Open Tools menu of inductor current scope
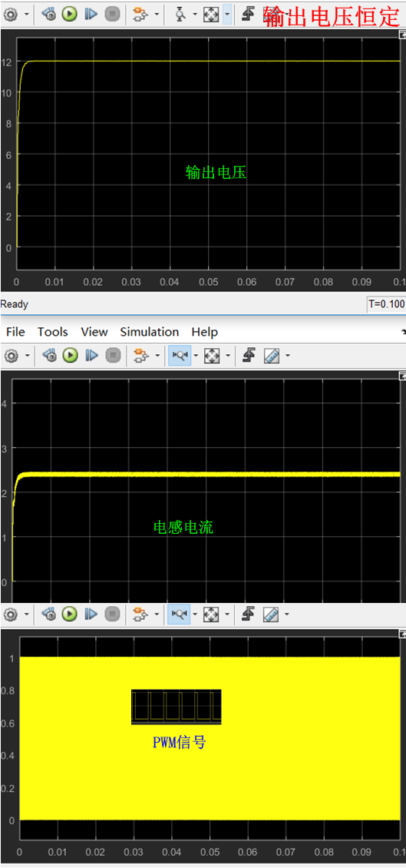Viewport: 406px width, 868px height. [x=52, y=332]
